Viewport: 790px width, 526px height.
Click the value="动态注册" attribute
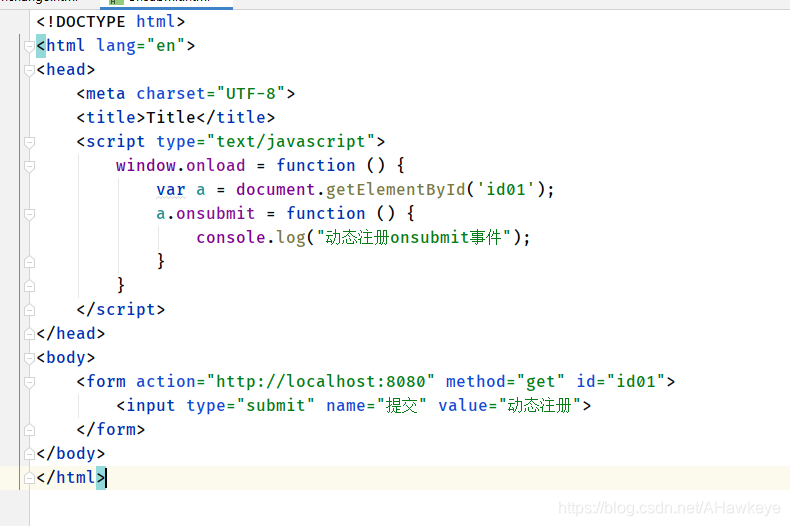click(x=510, y=406)
